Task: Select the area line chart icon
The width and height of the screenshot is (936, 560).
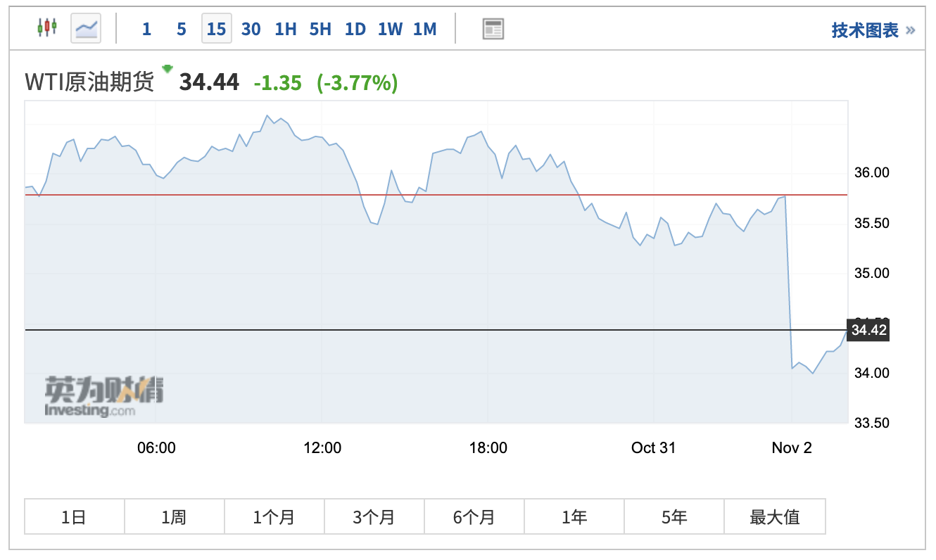Action: pyautogui.click(x=86, y=28)
